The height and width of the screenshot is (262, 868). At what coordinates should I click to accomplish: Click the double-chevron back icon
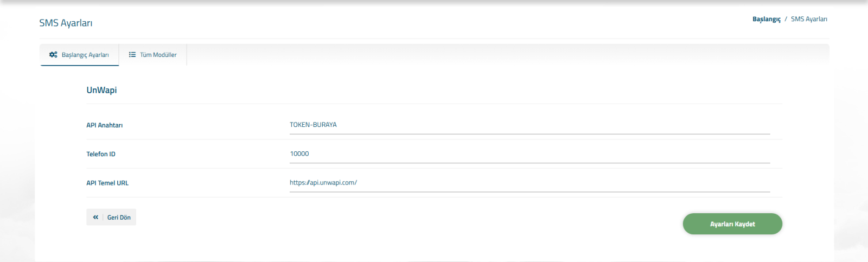pos(95,217)
